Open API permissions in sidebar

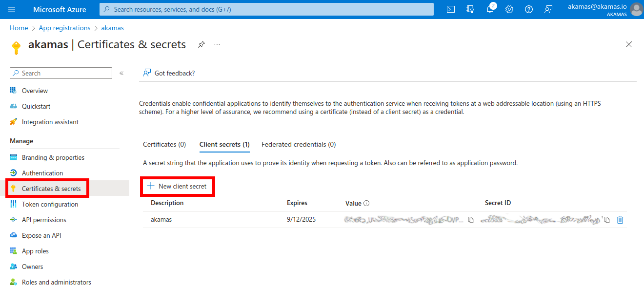[x=44, y=220]
